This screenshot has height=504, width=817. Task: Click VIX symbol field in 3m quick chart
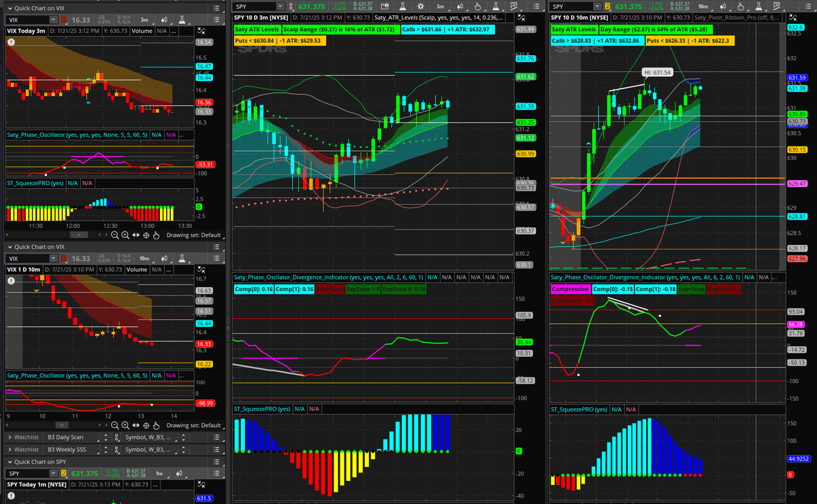point(27,20)
